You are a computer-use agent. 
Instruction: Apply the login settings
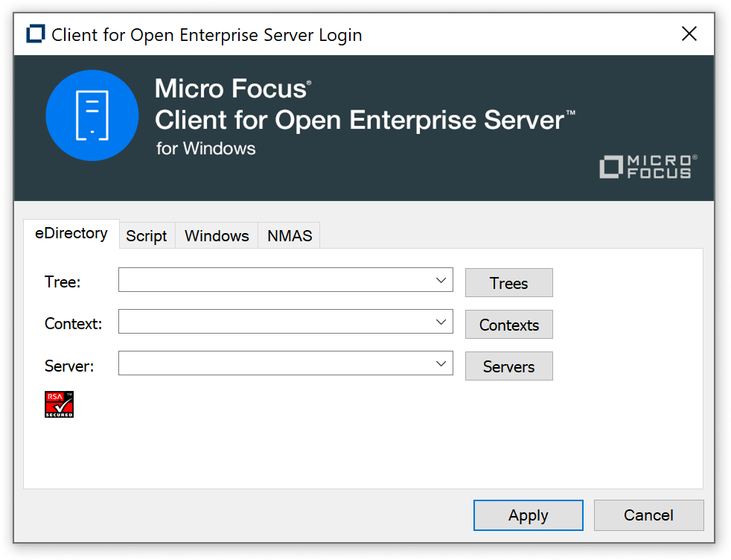pyautogui.click(x=529, y=515)
